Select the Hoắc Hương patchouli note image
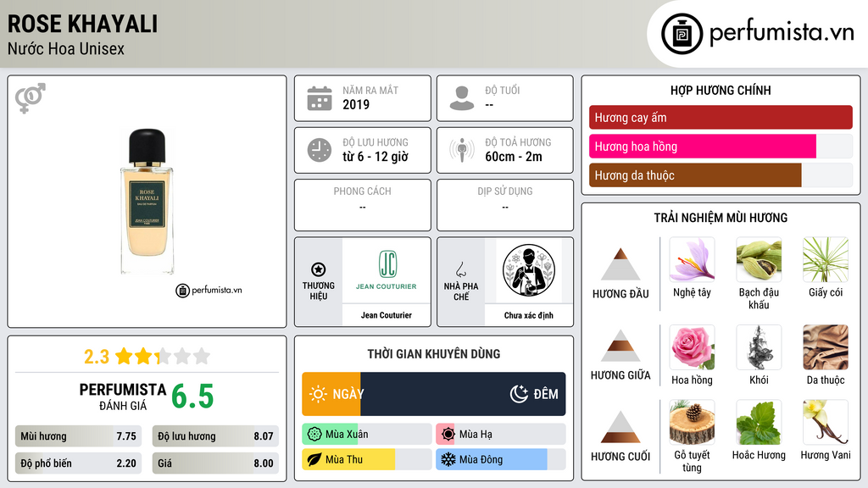 point(759,423)
